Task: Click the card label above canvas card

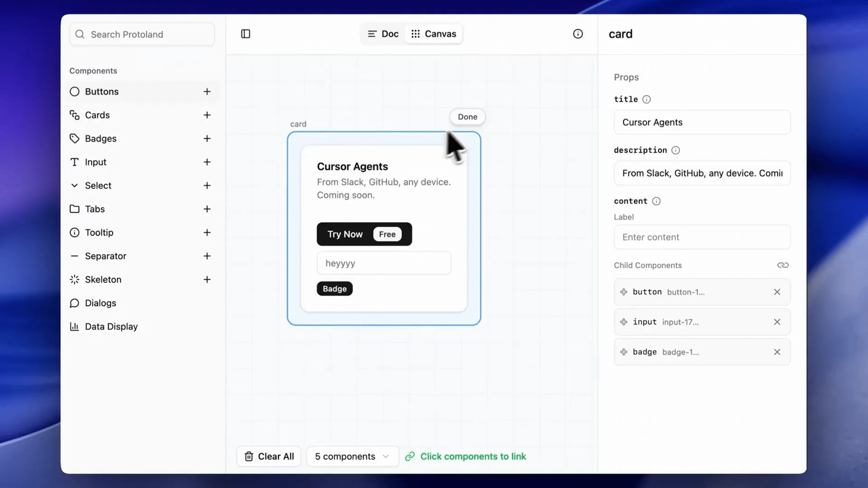Action: [298, 124]
